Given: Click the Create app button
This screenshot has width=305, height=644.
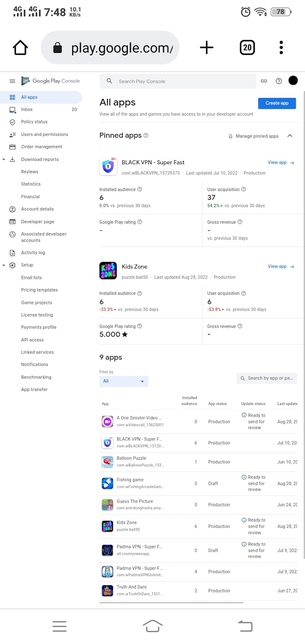Looking at the screenshot, I should (x=277, y=103).
